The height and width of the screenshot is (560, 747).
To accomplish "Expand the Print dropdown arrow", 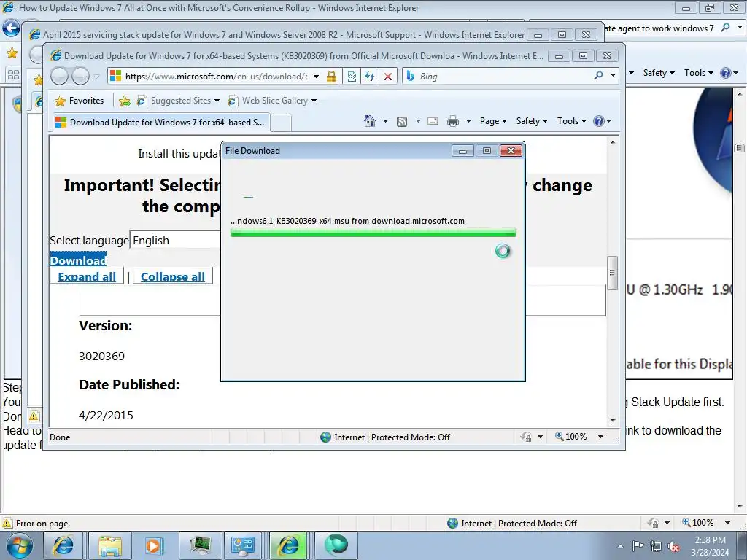I will 468,121.
